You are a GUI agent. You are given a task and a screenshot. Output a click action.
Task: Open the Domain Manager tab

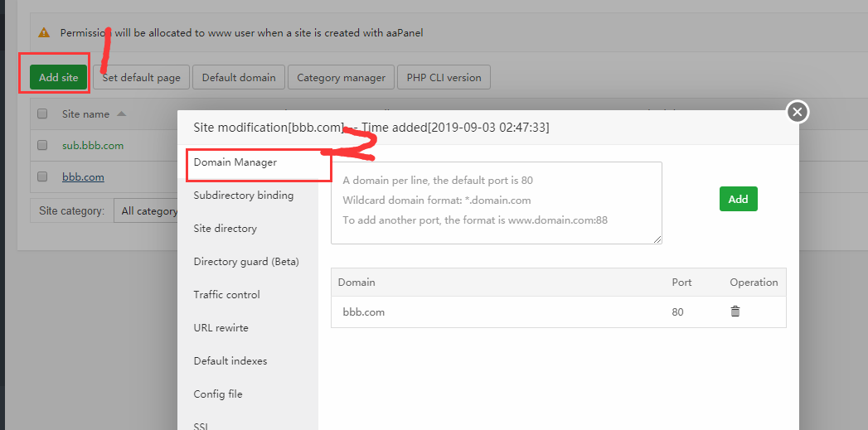pos(235,162)
